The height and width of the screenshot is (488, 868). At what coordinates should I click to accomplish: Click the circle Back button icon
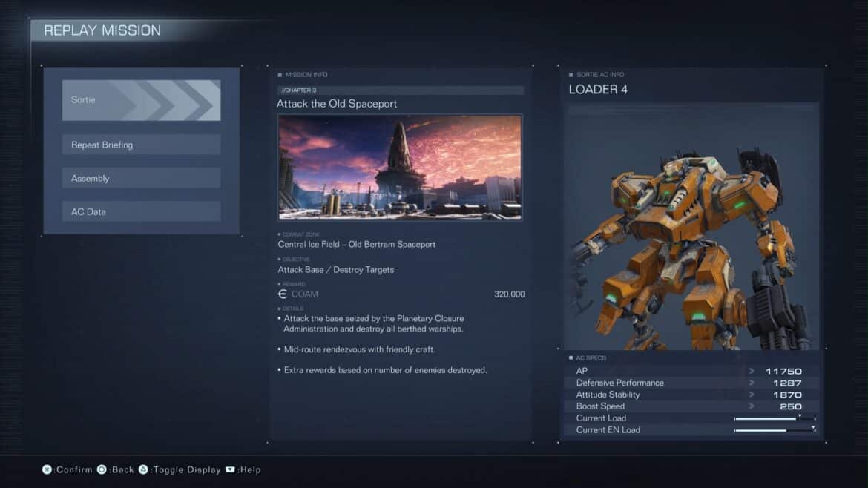coord(102,469)
